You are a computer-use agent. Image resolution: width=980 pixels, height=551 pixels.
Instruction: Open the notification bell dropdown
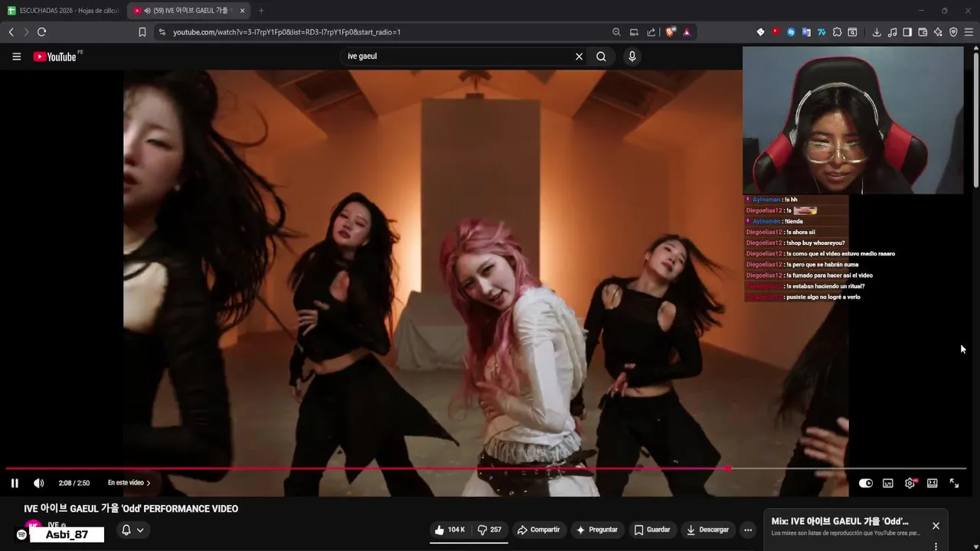(x=132, y=530)
